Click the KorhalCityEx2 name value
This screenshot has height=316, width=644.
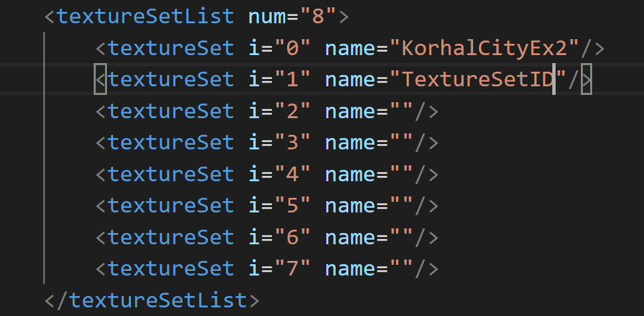pos(485,47)
